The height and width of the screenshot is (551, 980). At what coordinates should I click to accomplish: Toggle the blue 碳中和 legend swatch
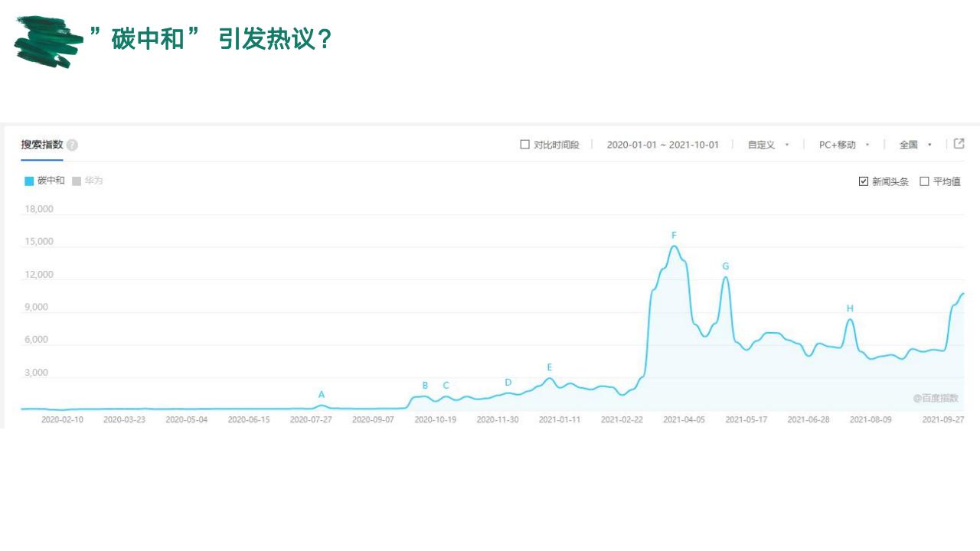pyautogui.click(x=29, y=181)
